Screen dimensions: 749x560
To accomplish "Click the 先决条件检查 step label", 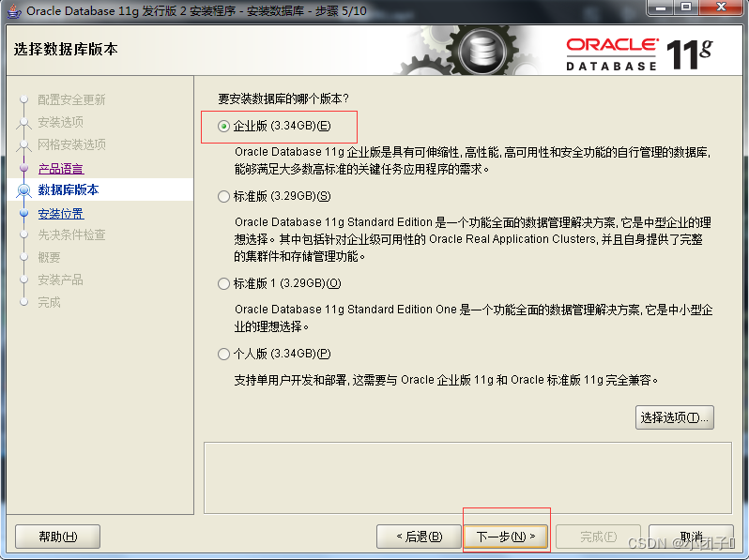I will click(x=71, y=235).
